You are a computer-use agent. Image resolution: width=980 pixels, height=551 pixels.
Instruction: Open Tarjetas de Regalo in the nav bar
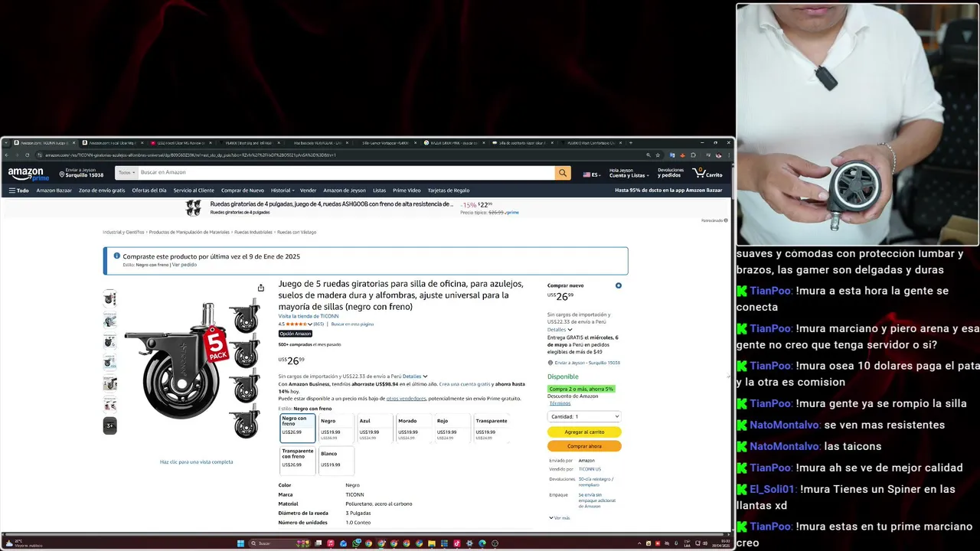coord(449,191)
